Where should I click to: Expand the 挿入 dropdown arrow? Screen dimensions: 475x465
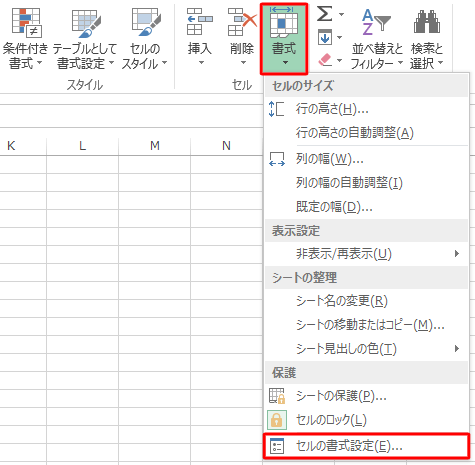(201, 63)
